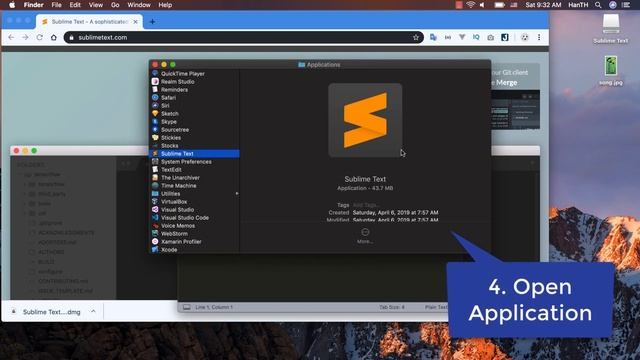640x360 pixels.
Task: Open Notification Center icon
Action: click(626, 5)
